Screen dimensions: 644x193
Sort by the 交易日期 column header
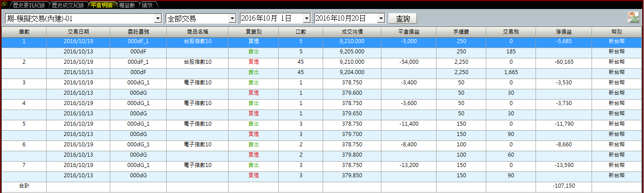(x=78, y=32)
